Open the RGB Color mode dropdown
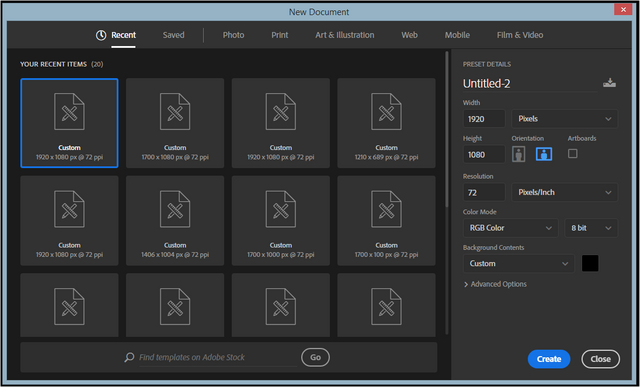The image size is (640, 387). pyautogui.click(x=510, y=228)
